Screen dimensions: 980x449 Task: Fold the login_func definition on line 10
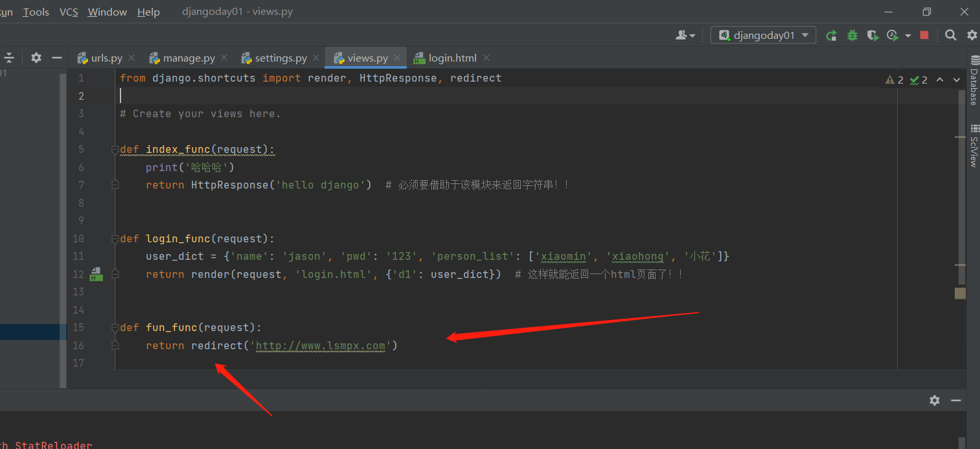point(115,238)
